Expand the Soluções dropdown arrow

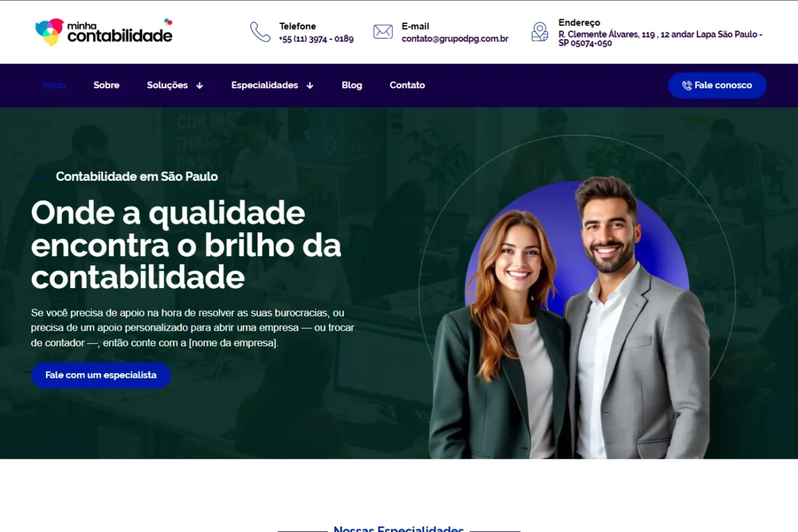tap(199, 86)
